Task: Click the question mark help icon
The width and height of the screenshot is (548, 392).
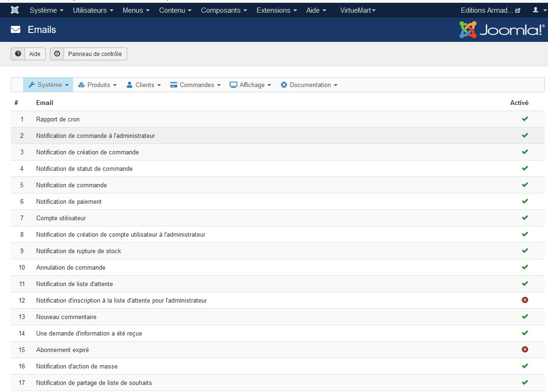Action: (x=18, y=54)
